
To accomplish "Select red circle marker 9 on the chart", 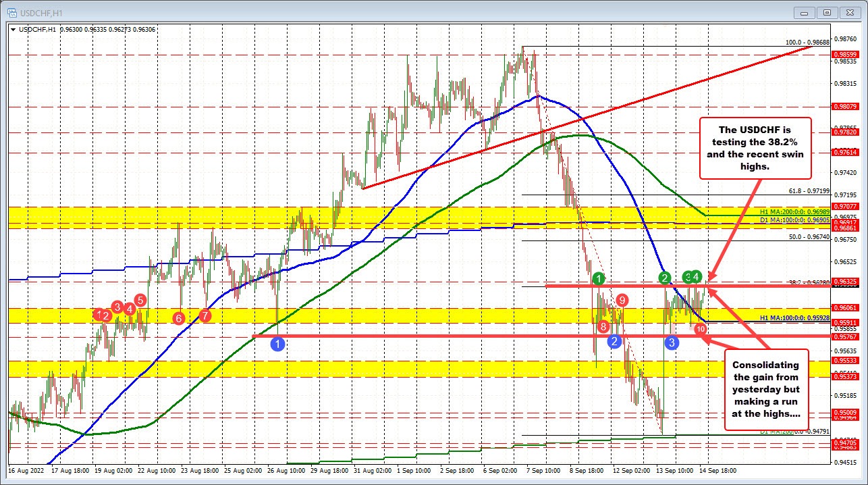I will 622,300.
